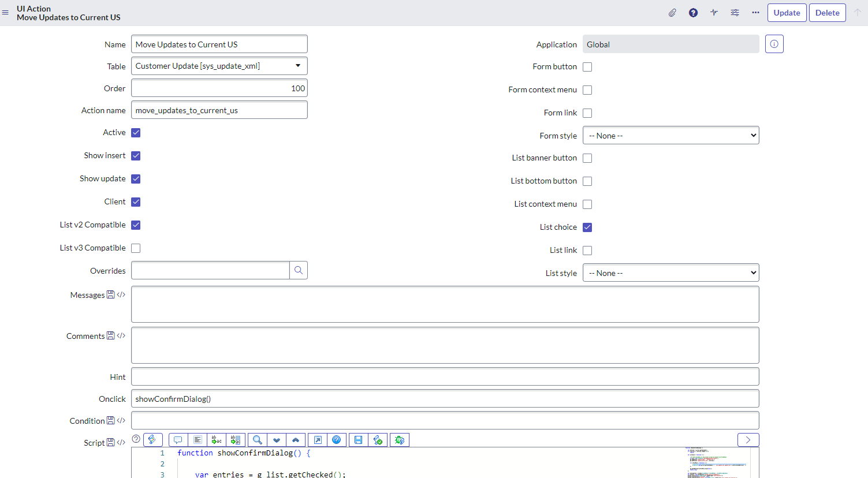Open the more options ellipsis menu

pos(755,13)
